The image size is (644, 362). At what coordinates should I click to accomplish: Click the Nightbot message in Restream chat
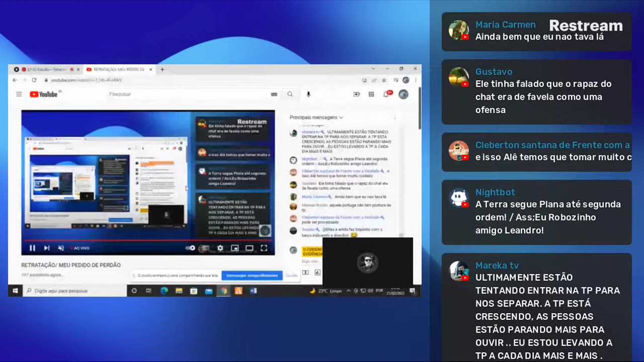click(x=536, y=212)
